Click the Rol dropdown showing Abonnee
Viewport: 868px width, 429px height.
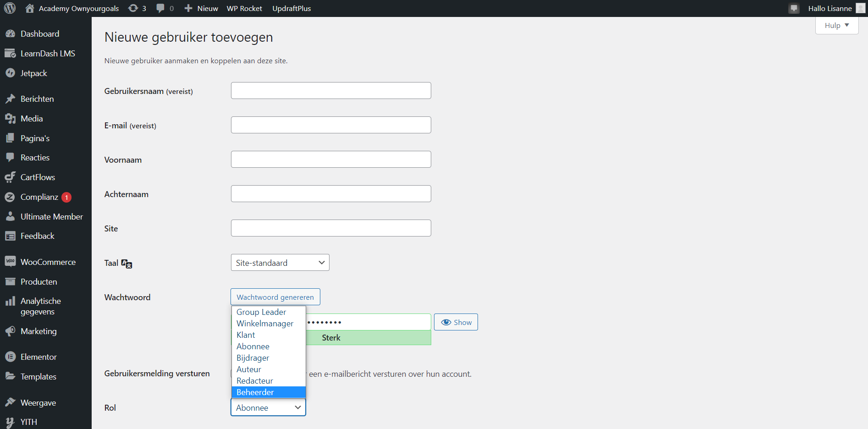click(268, 407)
